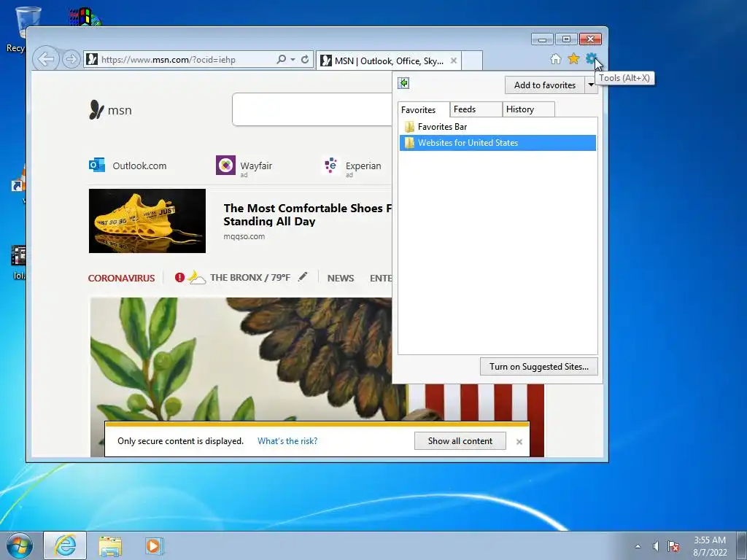Open Windows Explorer from taskbar
This screenshot has height=560, width=747.
coord(110,545)
